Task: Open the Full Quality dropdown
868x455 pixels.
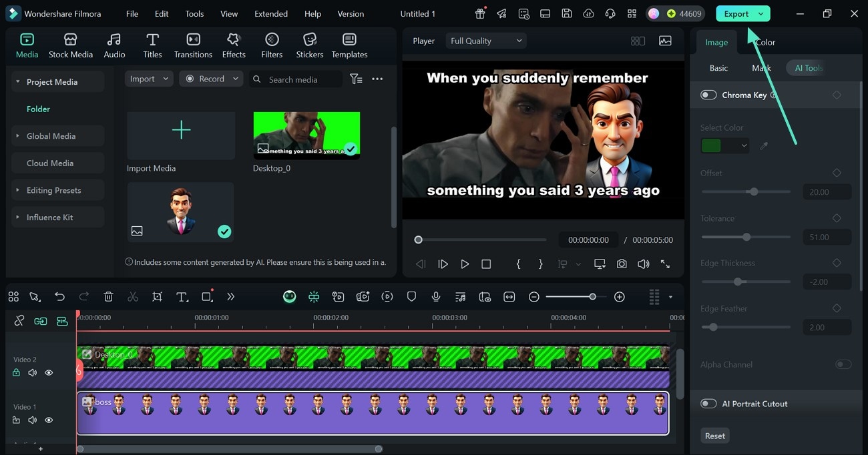Action: pos(486,41)
